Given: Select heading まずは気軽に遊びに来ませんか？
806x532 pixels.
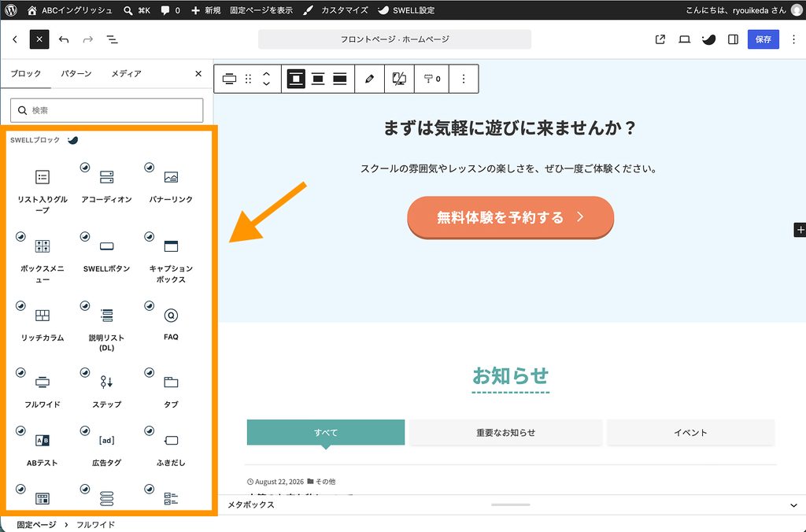Looking at the screenshot, I should (509, 127).
